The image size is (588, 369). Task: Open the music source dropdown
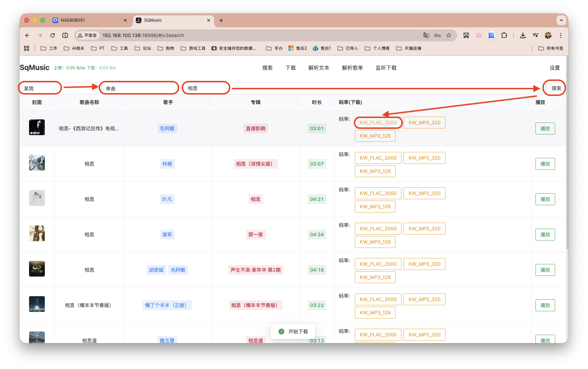(40, 88)
